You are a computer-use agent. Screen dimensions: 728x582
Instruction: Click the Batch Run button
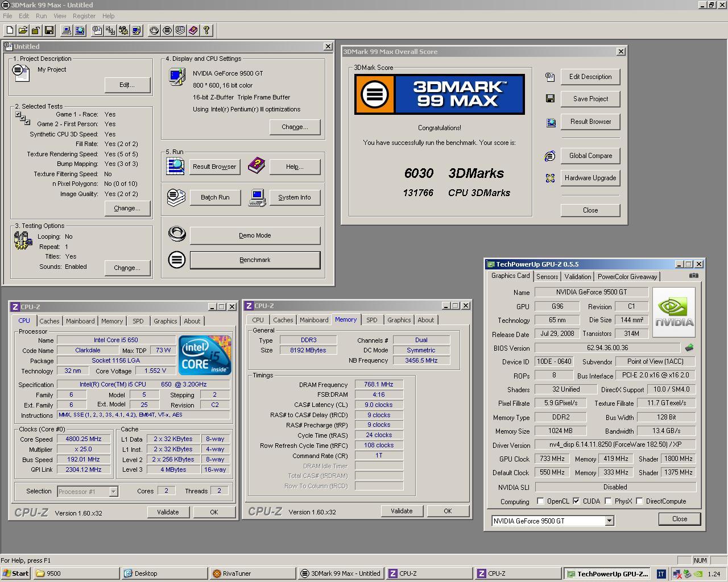point(215,197)
